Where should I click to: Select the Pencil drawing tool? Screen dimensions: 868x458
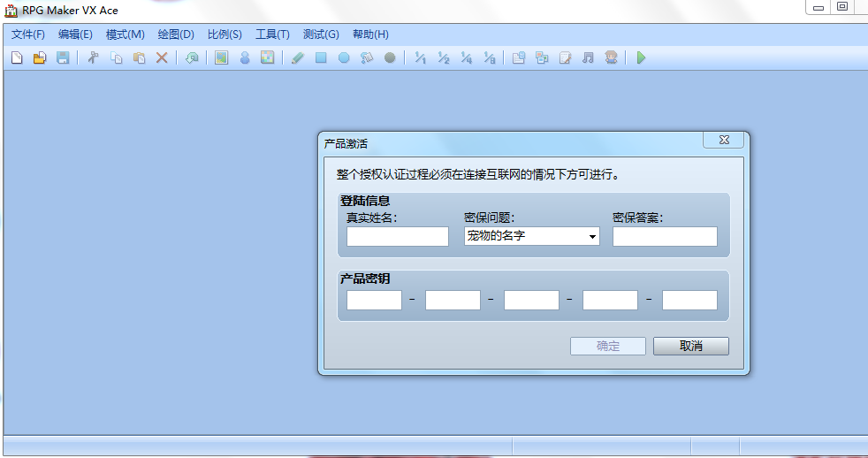(x=298, y=57)
